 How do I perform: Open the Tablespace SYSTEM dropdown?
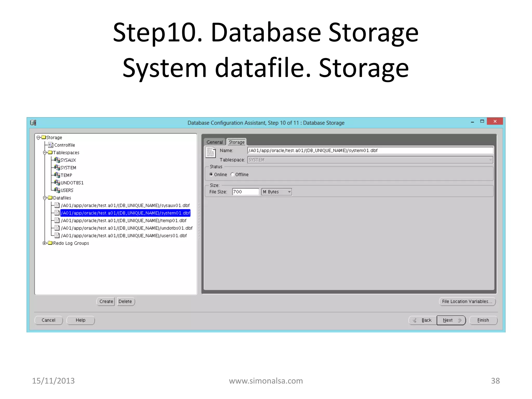point(370,160)
